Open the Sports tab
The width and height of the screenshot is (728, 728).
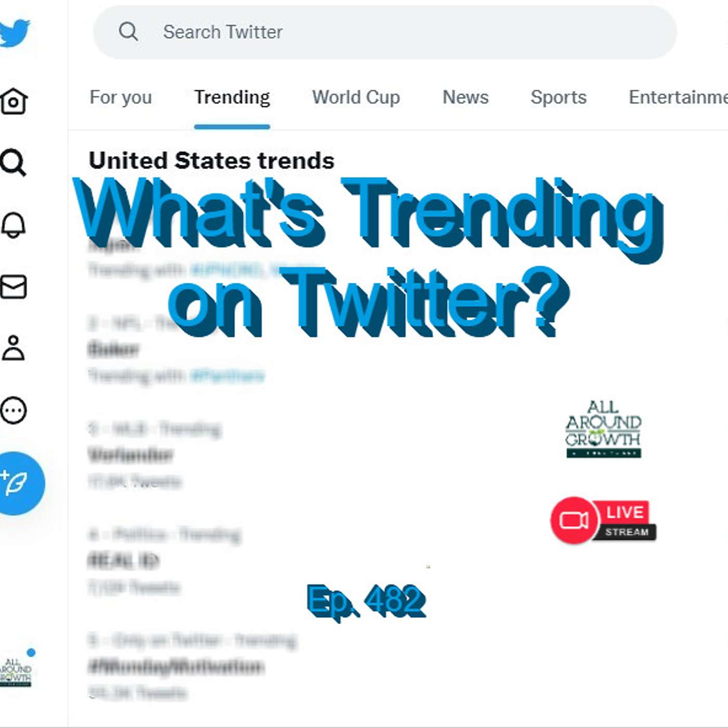[558, 97]
